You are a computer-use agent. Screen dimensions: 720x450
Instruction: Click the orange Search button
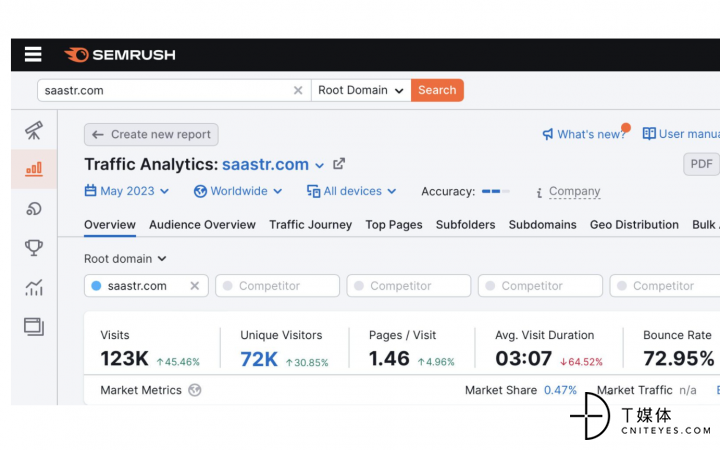tap(437, 90)
